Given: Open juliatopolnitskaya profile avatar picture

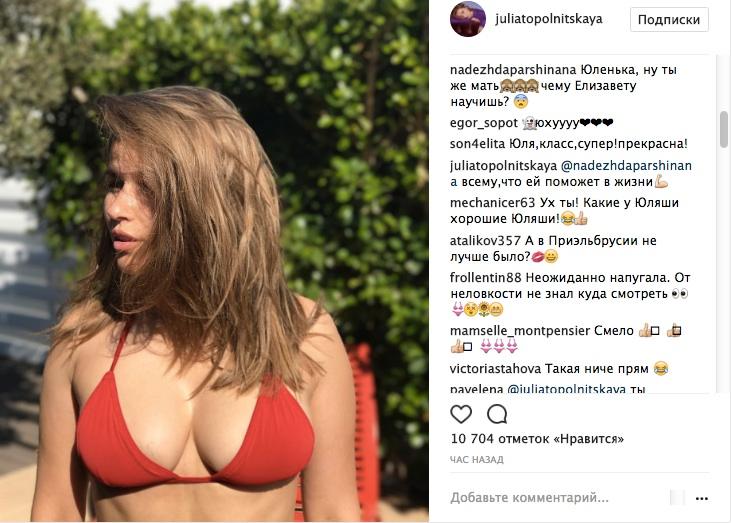Looking at the screenshot, I should tap(468, 19).
